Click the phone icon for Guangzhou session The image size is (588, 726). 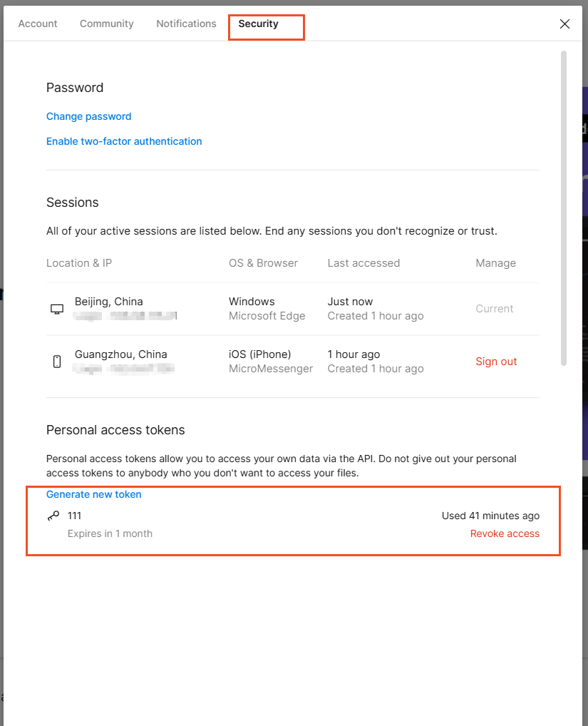click(x=57, y=362)
